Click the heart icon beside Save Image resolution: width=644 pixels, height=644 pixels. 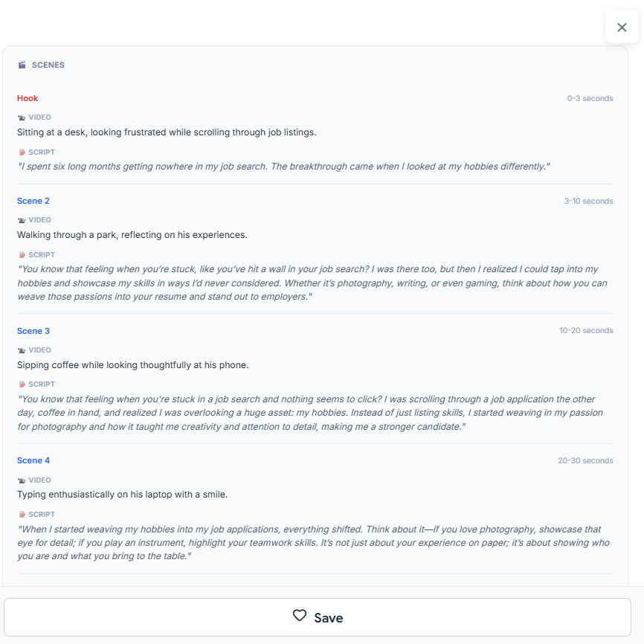(x=300, y=616)
